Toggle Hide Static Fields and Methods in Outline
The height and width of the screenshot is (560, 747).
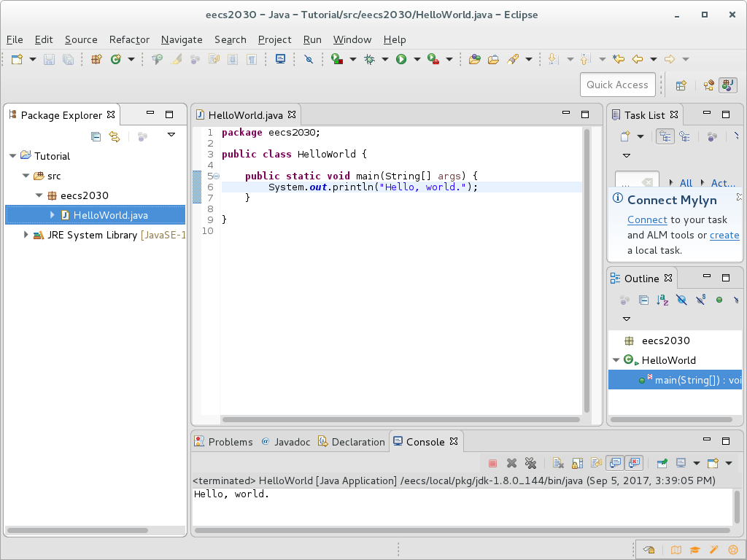[701, 300]
